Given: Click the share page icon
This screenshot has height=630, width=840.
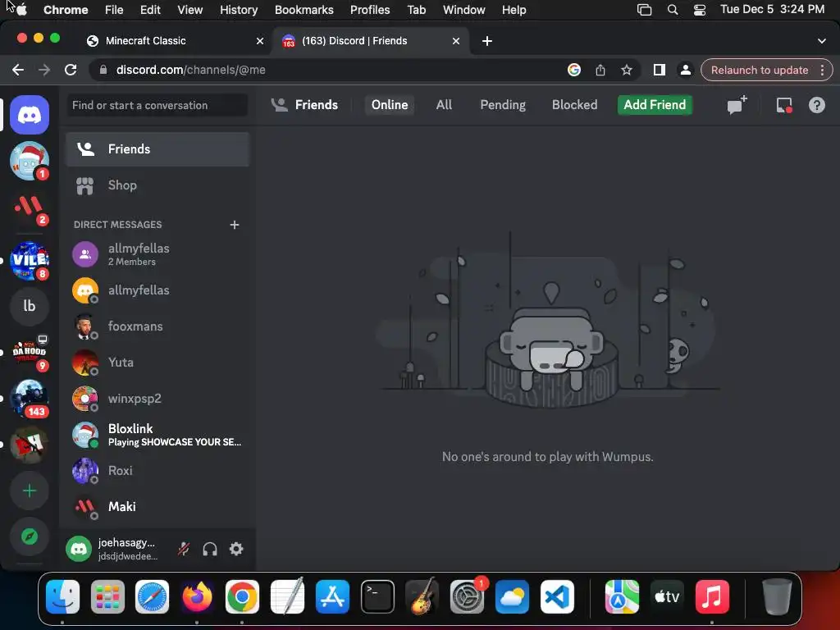Looking at the screenshot, I should 600,70.
